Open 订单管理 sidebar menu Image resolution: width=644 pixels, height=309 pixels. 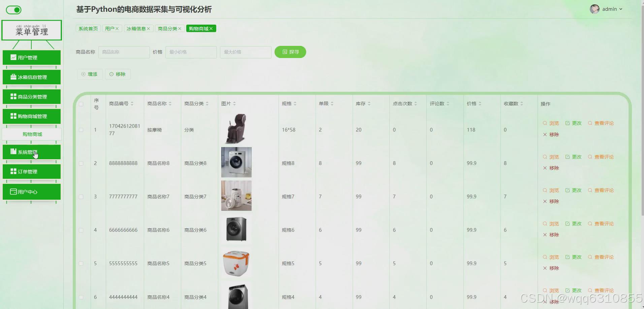[32, 172]
